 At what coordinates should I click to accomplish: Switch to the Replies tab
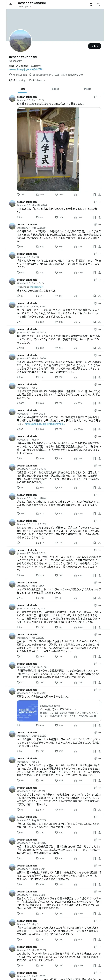point(55,89)
